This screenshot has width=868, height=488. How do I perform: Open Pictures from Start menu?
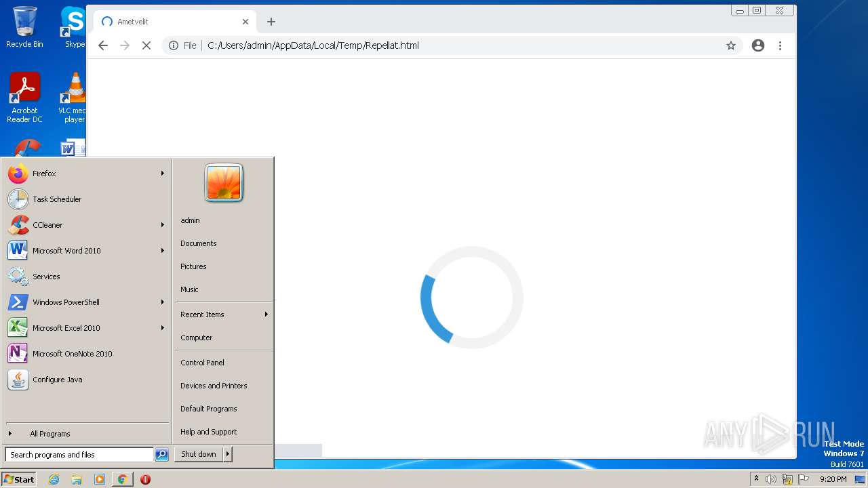[x=224, y=266]
